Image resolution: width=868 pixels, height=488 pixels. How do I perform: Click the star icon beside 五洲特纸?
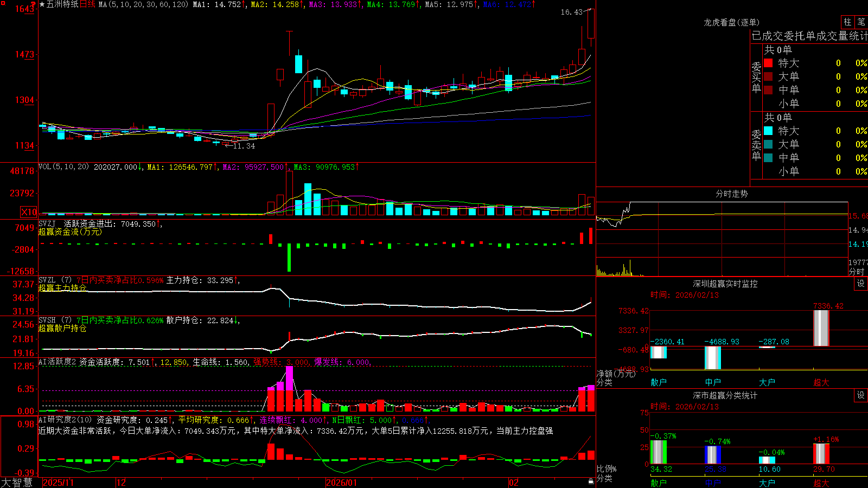42,4
